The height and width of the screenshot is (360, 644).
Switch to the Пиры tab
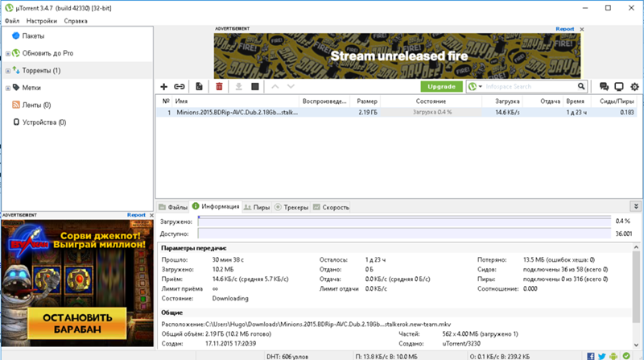(257, 207)
